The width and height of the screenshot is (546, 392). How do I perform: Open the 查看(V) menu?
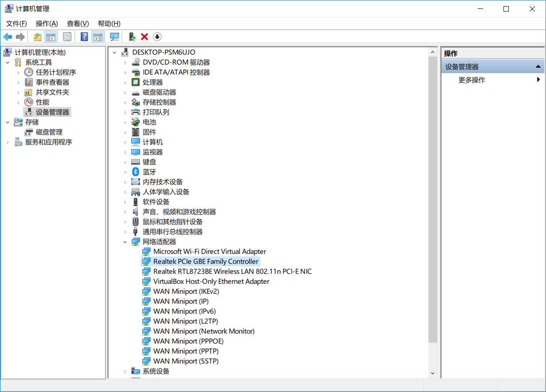pyautogui.click(x=78, y=23)
